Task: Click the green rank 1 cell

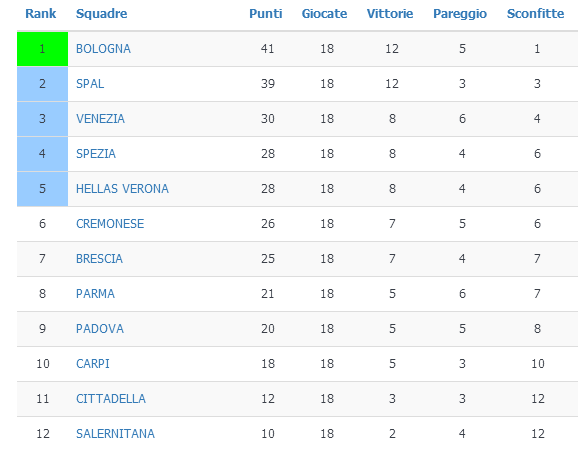Action: pyautogui.click(x=42, y=49)
